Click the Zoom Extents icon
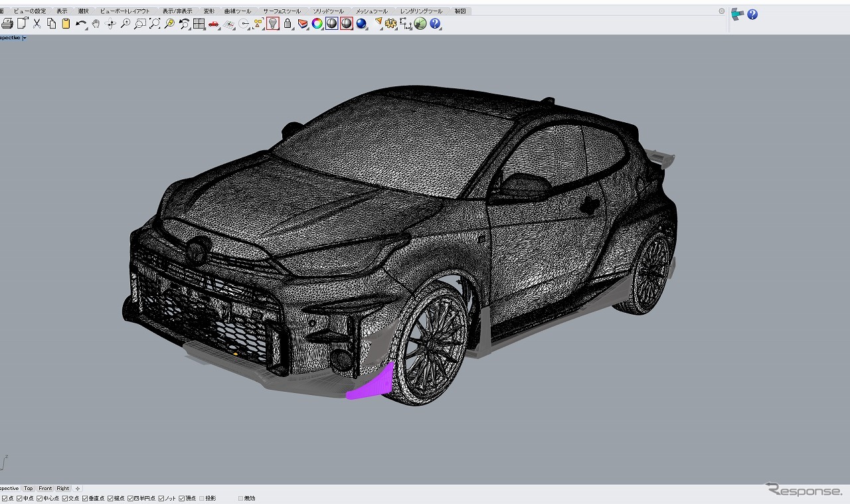850x504 pixels. tap(155, 24)
